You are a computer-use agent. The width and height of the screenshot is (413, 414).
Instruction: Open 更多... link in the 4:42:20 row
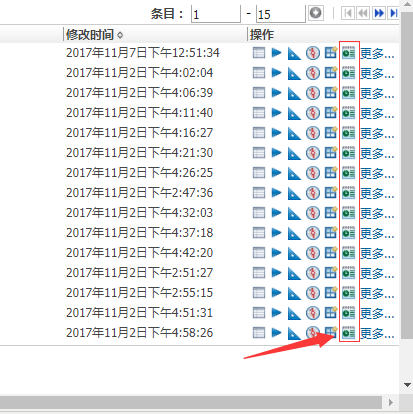(x=377, y=253)
